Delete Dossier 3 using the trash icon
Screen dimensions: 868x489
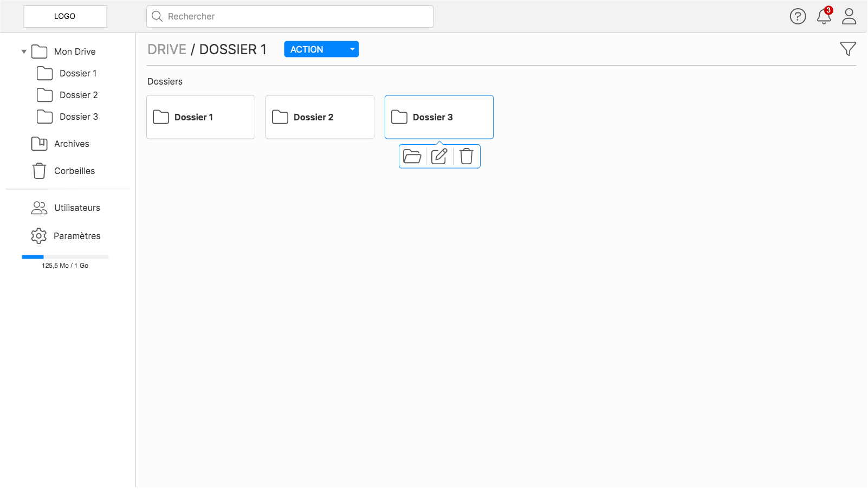(467, 156)
